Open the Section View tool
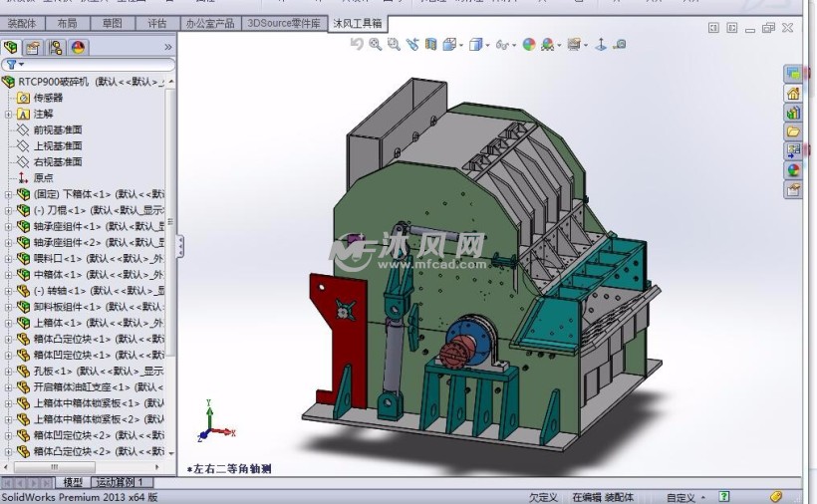 [430, 44]
